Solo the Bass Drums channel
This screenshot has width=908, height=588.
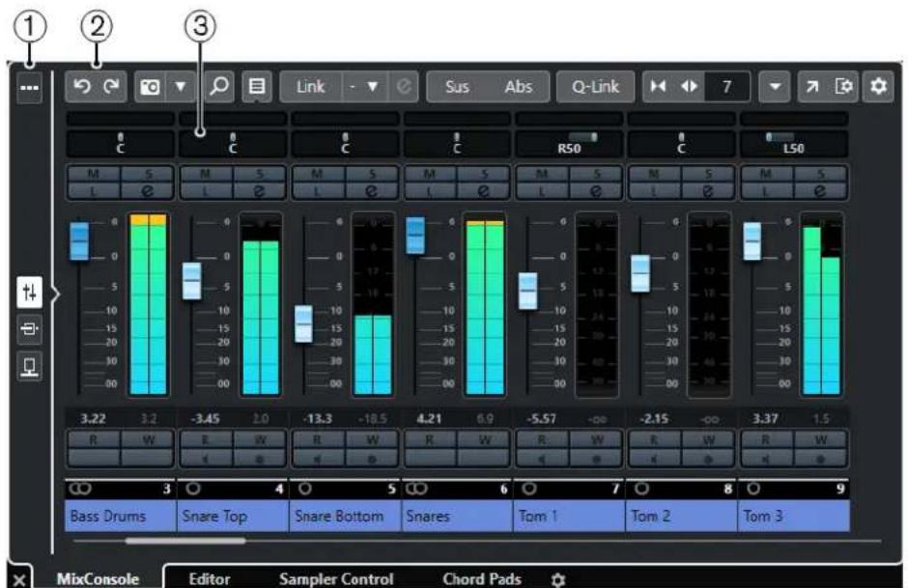(148, 174)
